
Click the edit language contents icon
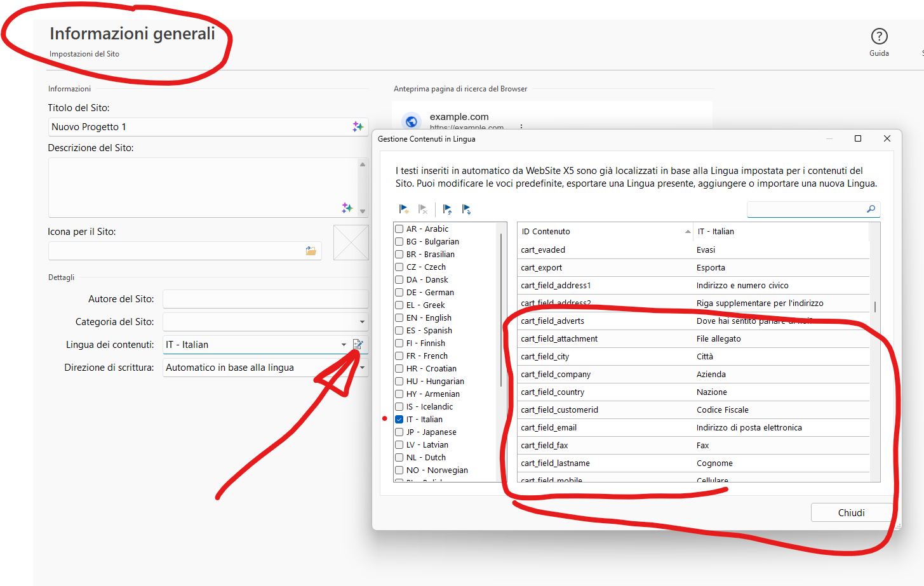pos(358,344)
